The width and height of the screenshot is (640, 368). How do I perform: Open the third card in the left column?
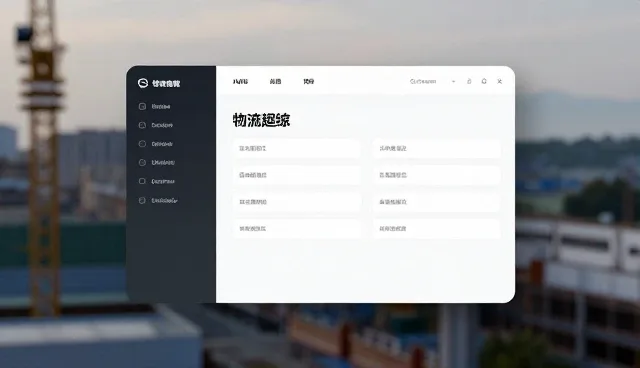297,202
